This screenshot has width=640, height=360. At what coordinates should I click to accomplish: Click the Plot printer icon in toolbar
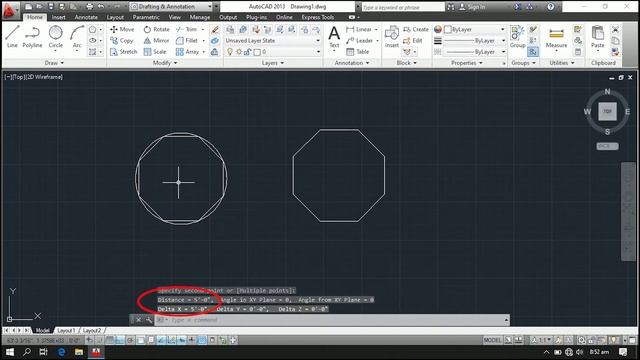(x=89, y=7)
